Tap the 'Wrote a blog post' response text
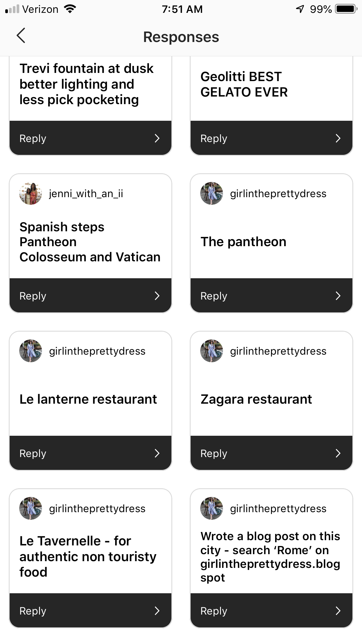 pyautogui.click(x=270, y=557)
